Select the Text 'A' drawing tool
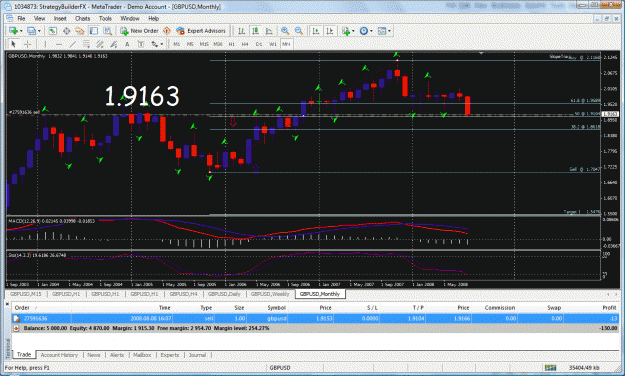The width and height of the screenshot is (625, 376). [127, 44]
